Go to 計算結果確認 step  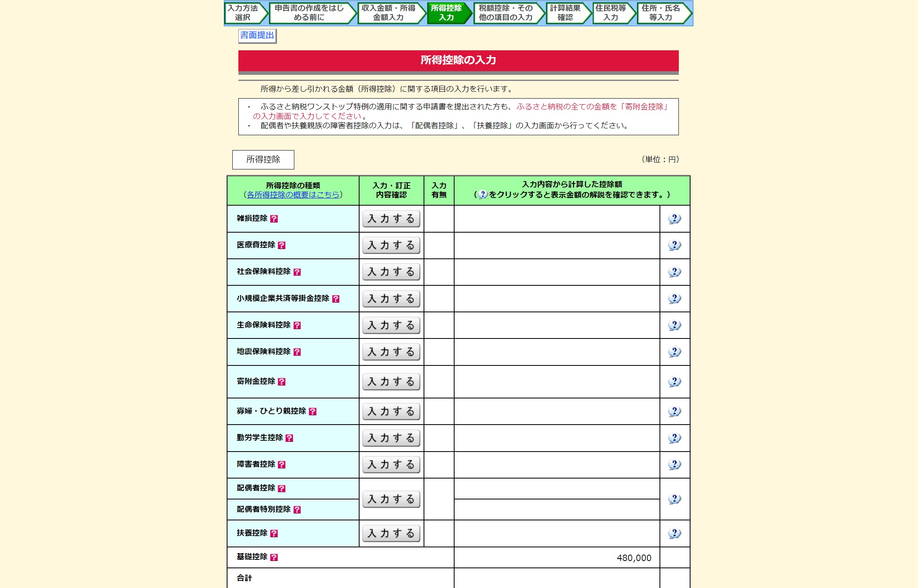click(x=569, y=13)
